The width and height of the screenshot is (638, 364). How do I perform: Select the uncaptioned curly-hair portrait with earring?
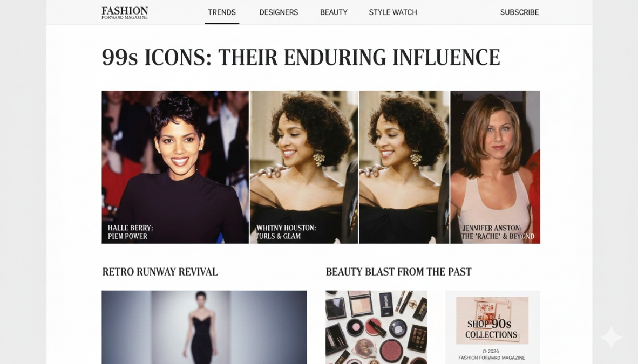coord(404,167)
